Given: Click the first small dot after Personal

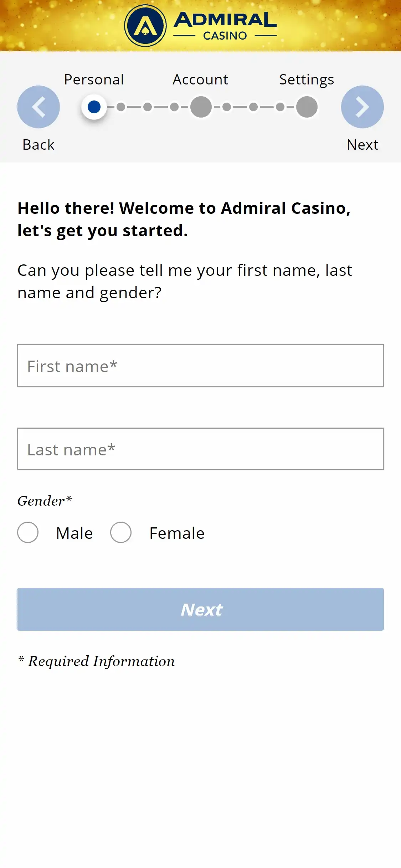Looking at the screenshot, I should [121, 107].
